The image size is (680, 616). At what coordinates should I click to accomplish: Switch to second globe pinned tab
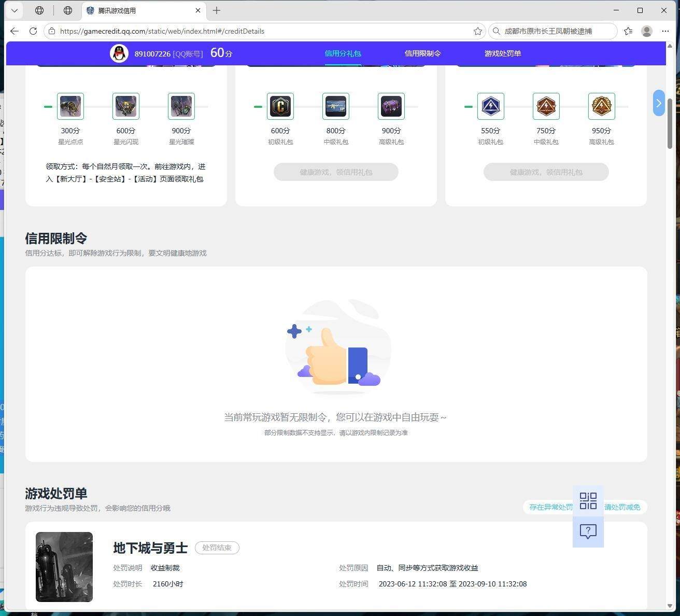(68, 10)
